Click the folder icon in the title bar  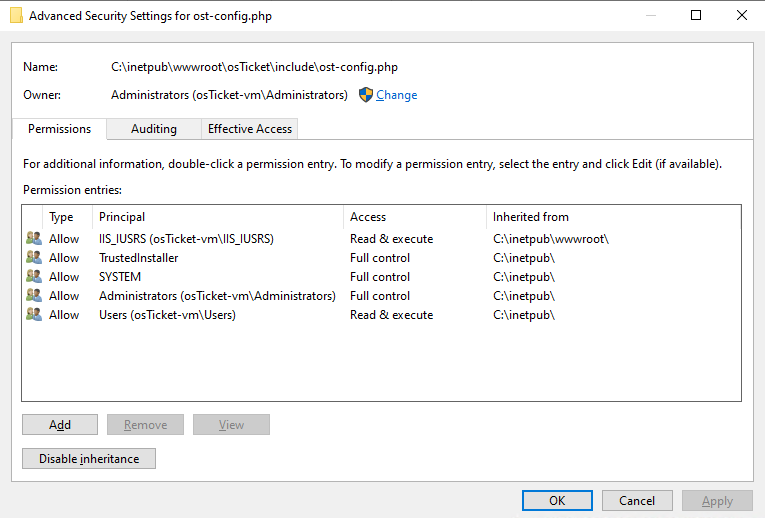point(16,16)
